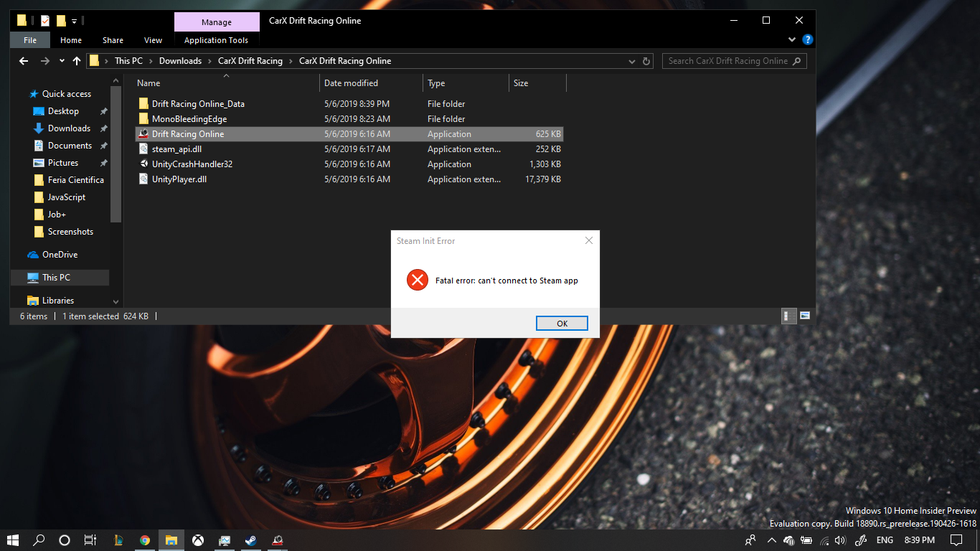Open Customize Quick Access Toolbar dropdown
Viewport: 980px width, 551px height.
74,21
